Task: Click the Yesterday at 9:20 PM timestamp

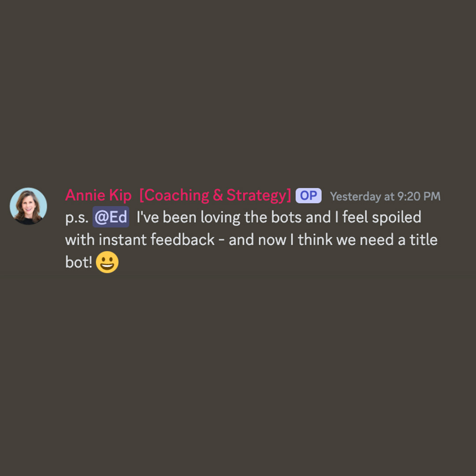Action: pos(385,197)
